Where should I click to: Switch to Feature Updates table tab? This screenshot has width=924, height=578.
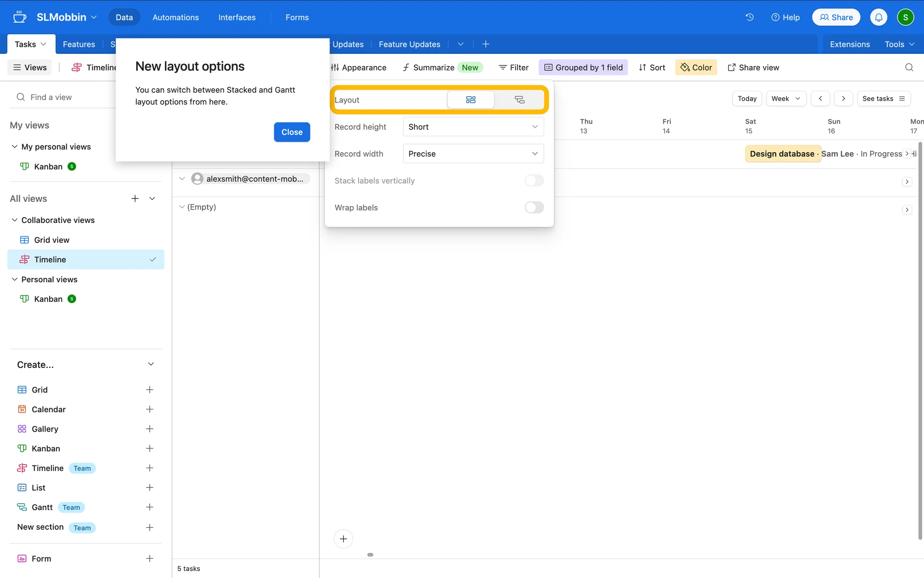pyautogui.click(x=409, y=44)
